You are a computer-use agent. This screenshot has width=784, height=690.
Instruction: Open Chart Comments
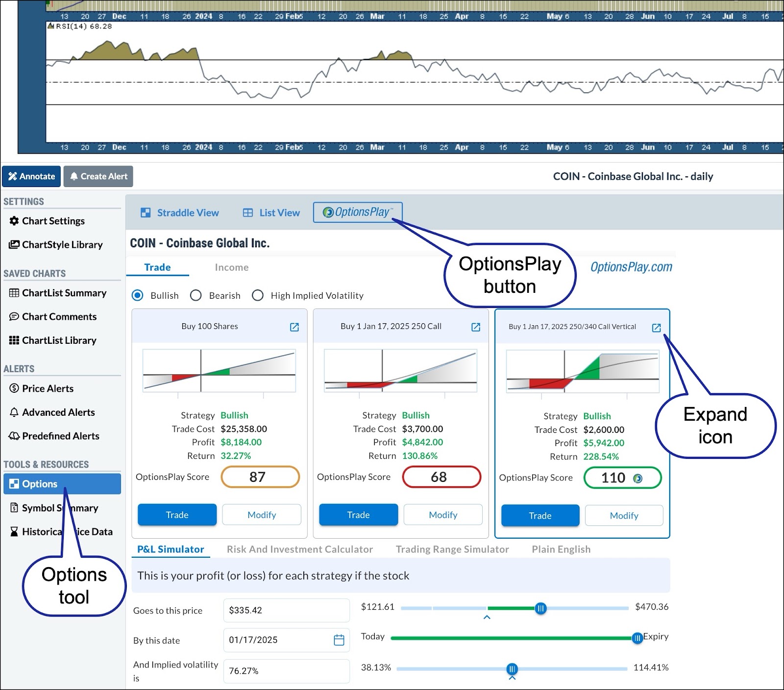coord(53,316)
